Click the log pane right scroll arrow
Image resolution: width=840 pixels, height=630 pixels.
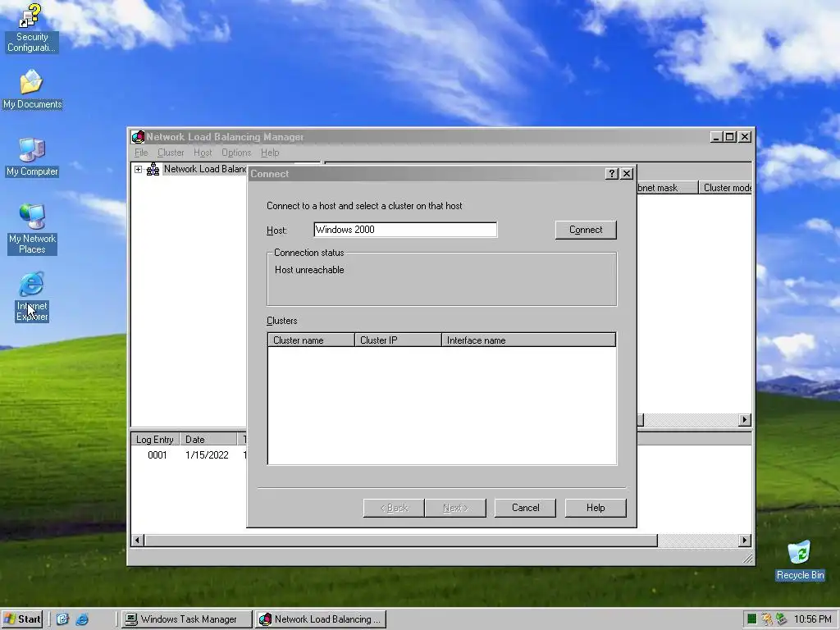coord(745,540)
